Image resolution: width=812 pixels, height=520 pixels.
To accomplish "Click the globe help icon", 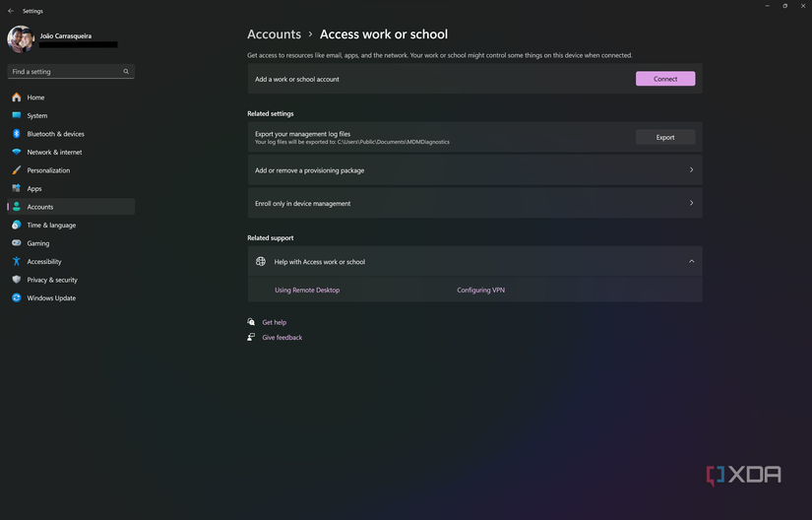I will [x=261, y=262].
